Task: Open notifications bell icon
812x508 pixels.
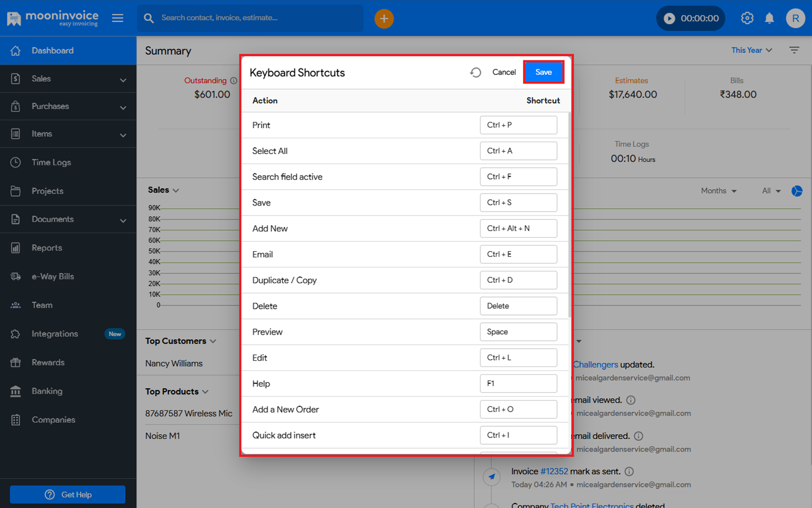Action: coord(769,18)
